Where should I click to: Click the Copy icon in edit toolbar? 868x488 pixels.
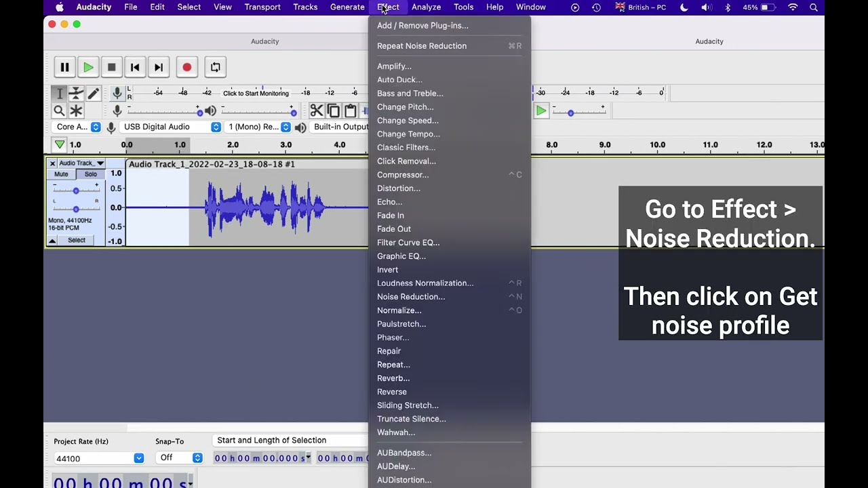333,110
